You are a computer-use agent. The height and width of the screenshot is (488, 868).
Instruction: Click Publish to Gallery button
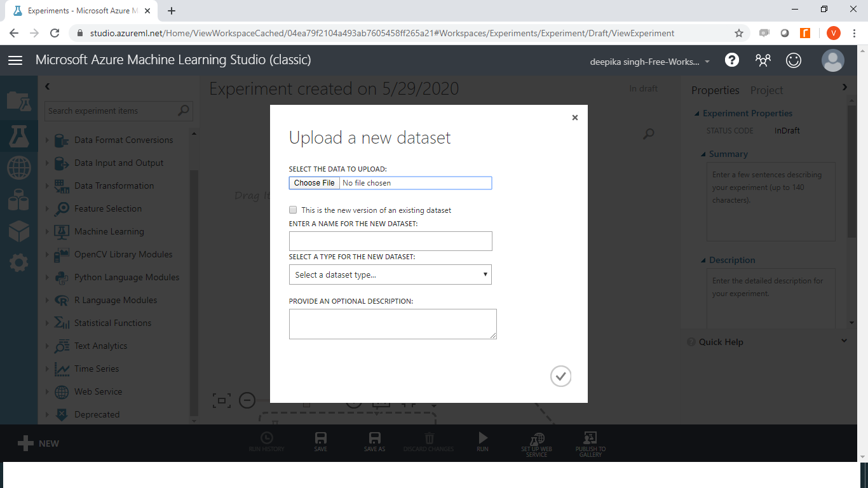[x=590, y=444]
